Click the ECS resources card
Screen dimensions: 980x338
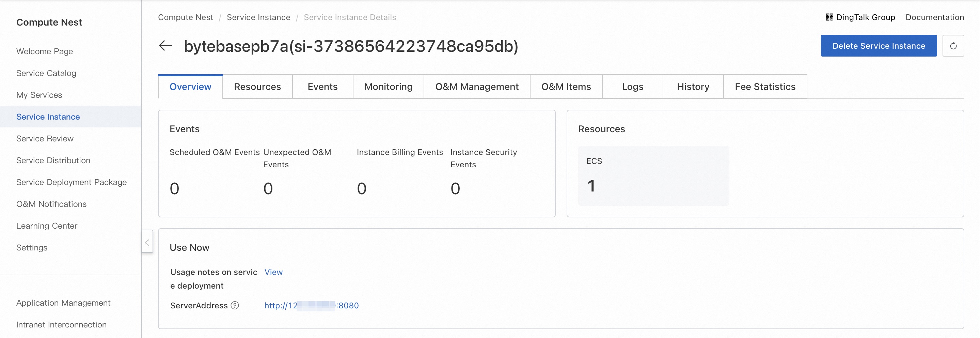point(653,176)
